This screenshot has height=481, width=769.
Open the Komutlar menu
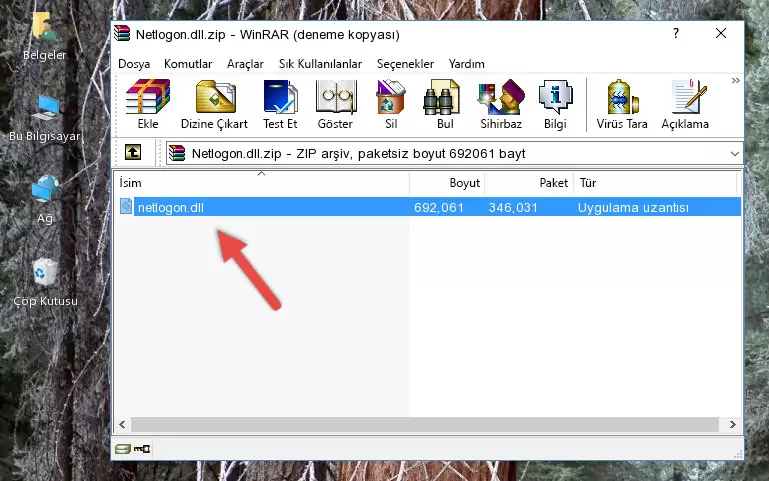(188, 64)
